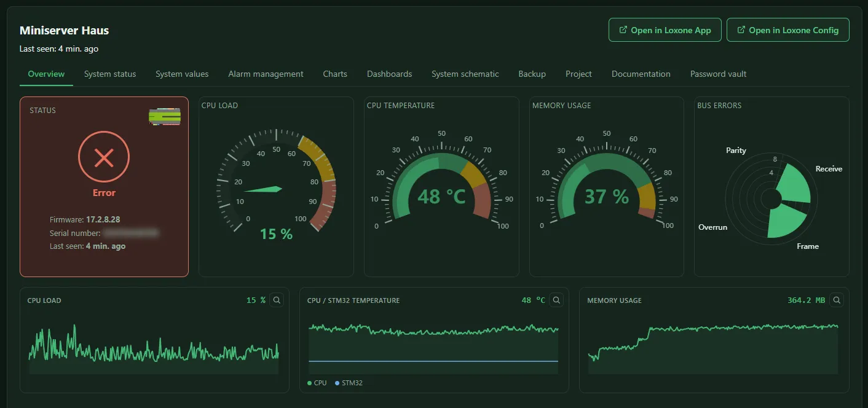The image size is (868, 408).
Task: Click the Receive segment in Bus Errors chart
Action: (795, 184)
